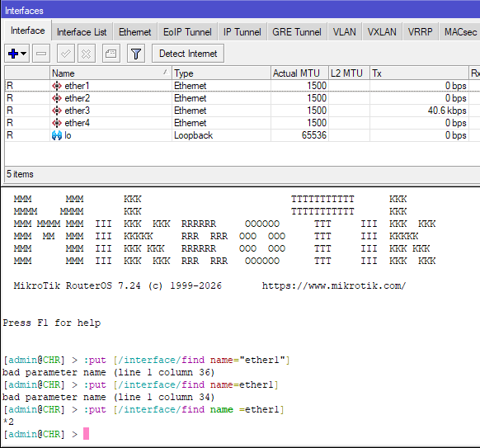Click the 65536 MTU value
Viewport: 480px width, 448px height.
[314, 135]
